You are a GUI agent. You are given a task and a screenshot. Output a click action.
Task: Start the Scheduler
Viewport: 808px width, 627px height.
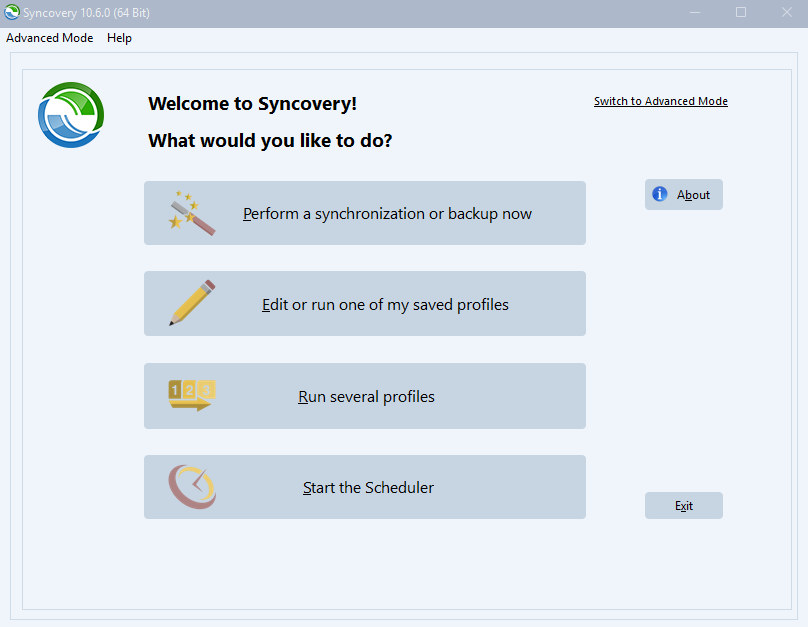(365, 487)
